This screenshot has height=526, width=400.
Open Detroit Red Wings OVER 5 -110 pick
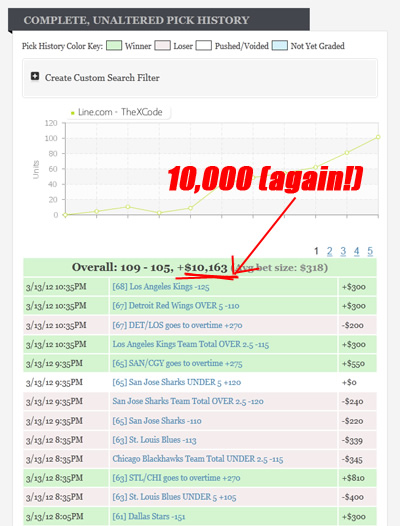click(176, 306)
